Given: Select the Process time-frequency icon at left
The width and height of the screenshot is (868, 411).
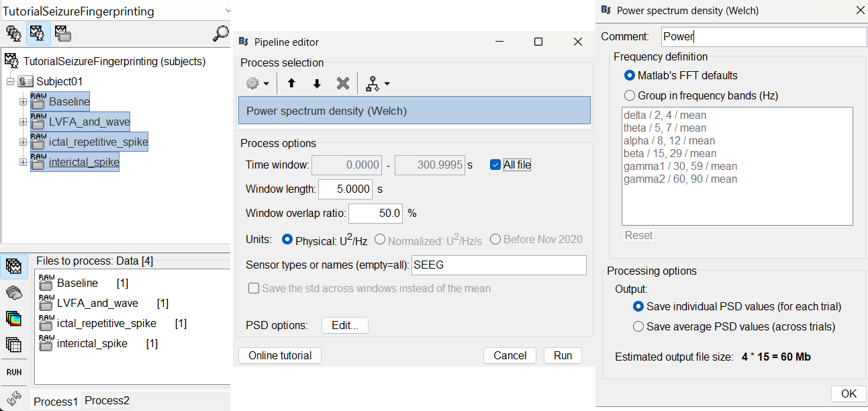Looking at the screenshot, I should click(x=13, y=318).
